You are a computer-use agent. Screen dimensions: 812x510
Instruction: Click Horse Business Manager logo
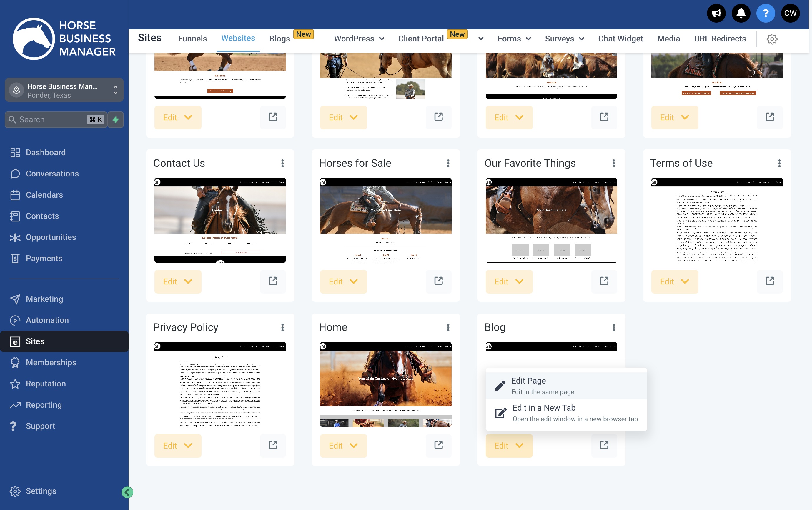coord(64,39)
